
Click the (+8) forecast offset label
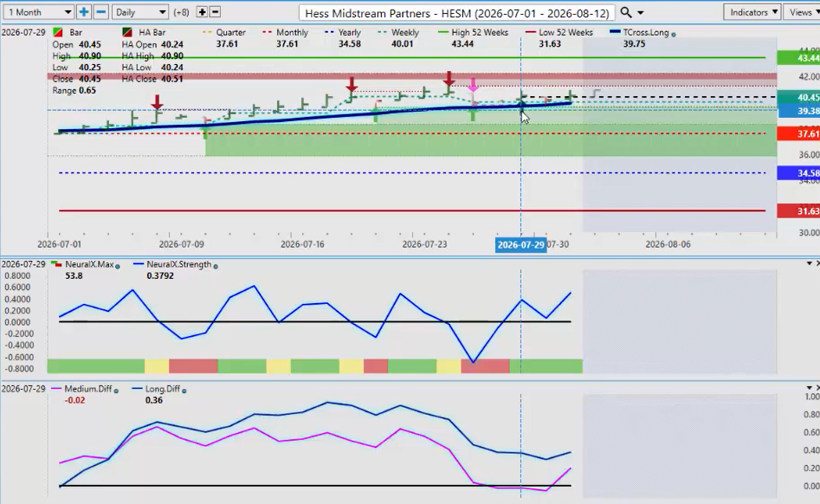coord(181,12)
